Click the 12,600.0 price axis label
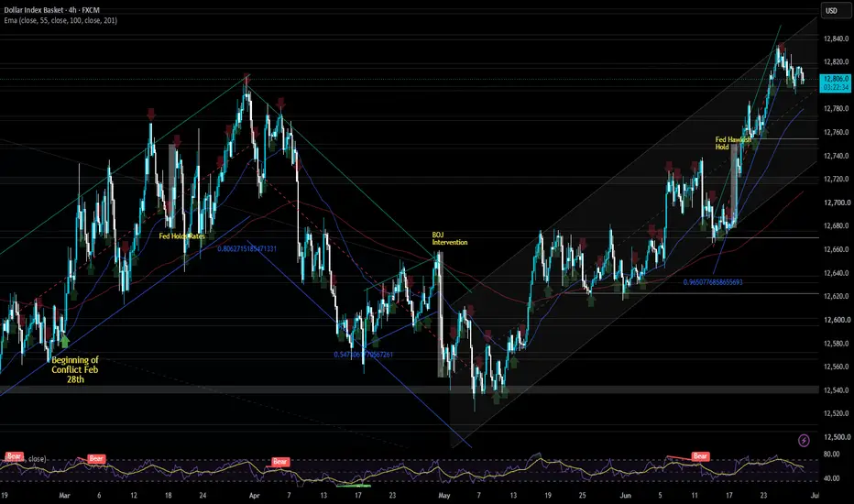The width and height of the screenshot is (854, 504). tap(836, 320)
